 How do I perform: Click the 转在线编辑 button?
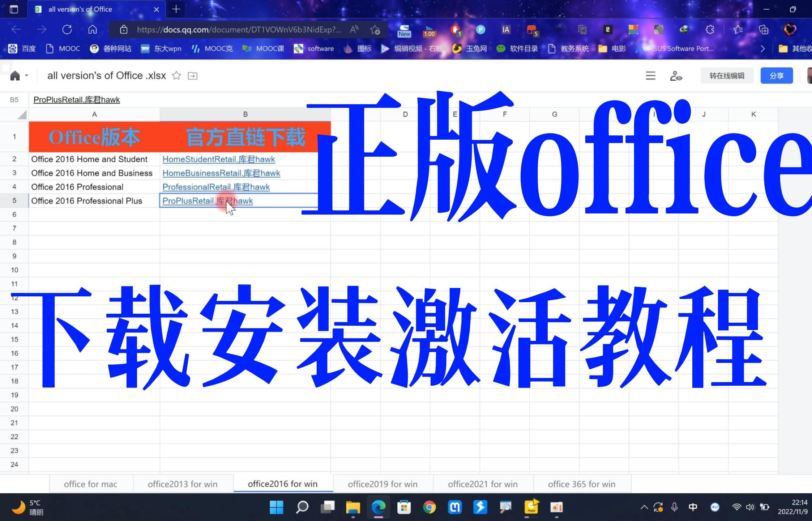tap(727, 76)
